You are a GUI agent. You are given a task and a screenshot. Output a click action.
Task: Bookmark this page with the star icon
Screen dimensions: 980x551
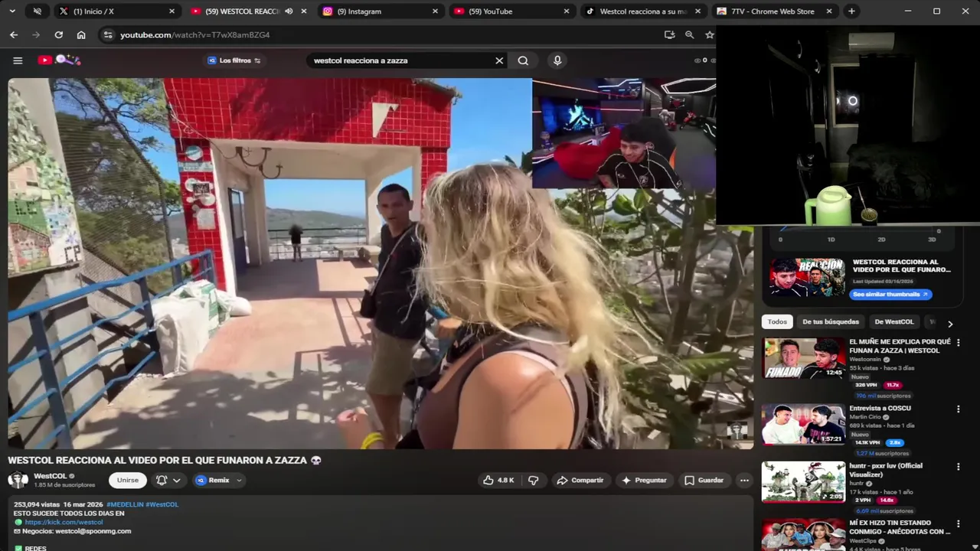[710, 34]
